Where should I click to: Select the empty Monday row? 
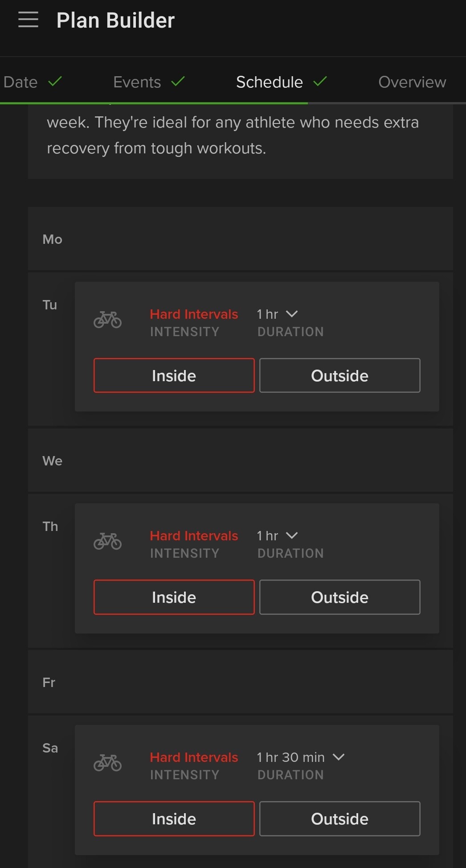click(x=241, y=239)
